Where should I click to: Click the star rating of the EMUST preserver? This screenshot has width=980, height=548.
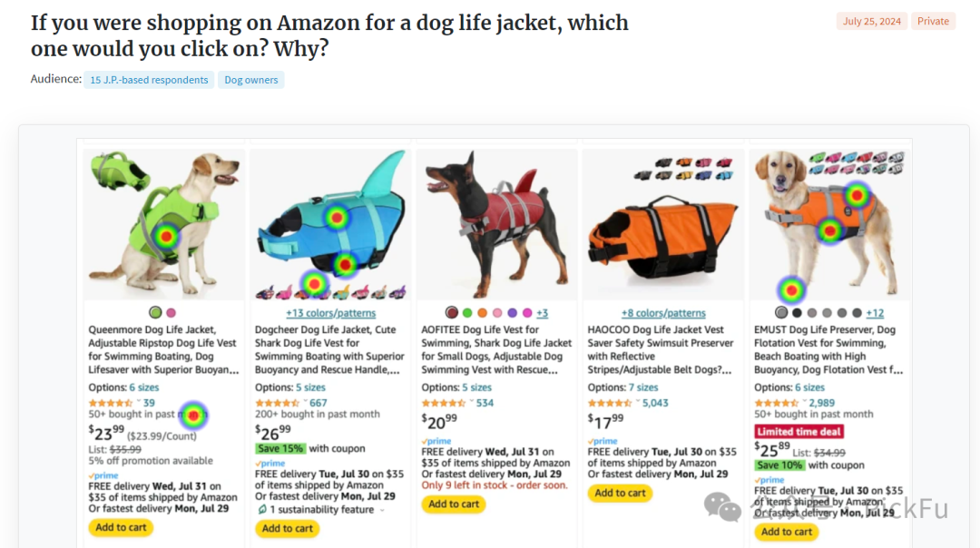pos(777,403)
